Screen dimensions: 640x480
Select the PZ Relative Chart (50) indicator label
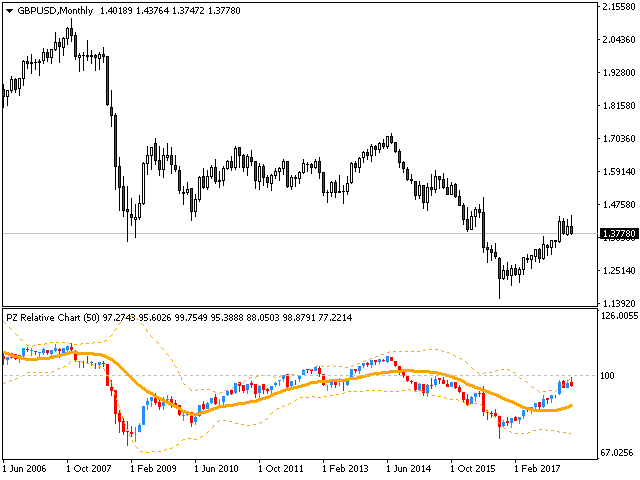coord(53,317)
